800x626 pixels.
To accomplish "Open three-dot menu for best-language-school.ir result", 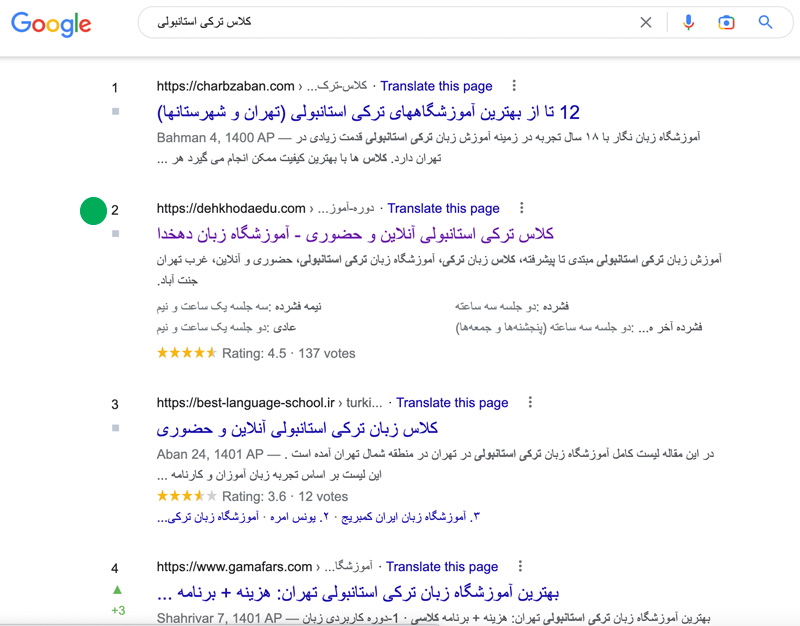I will (x=530, y=403).
